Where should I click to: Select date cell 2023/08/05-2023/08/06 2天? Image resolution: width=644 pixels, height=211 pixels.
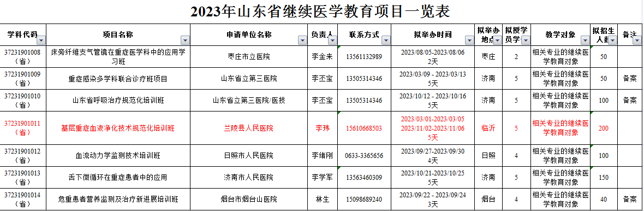433,57
